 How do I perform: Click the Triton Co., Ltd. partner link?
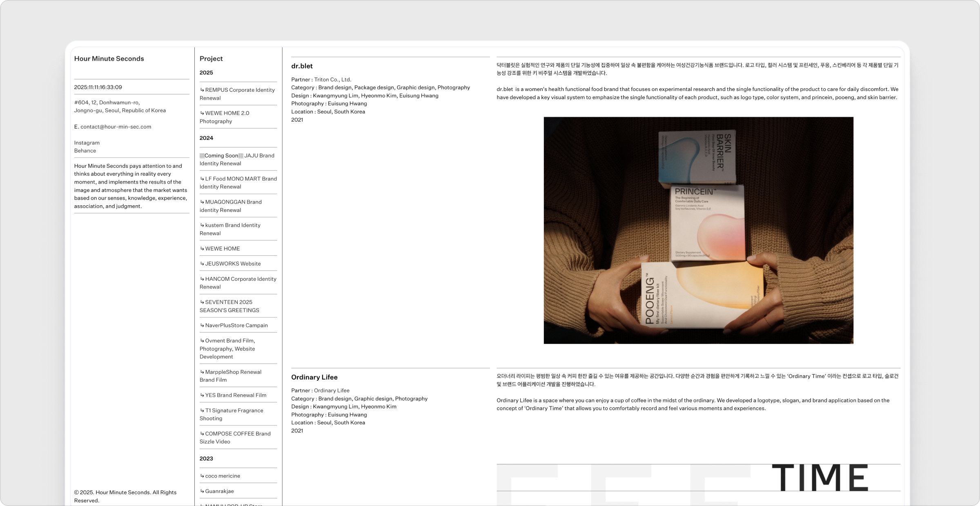tap(332, 80)
